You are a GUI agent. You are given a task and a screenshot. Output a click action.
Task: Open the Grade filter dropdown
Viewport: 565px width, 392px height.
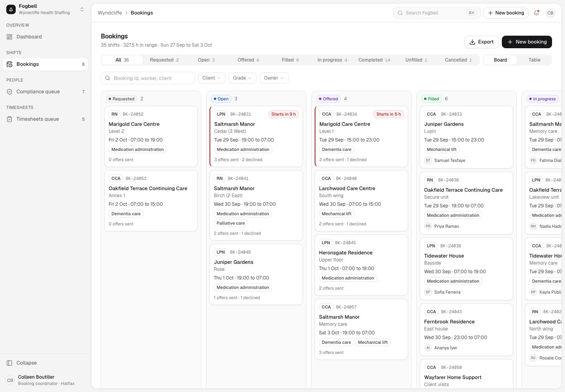click(242, 78)
